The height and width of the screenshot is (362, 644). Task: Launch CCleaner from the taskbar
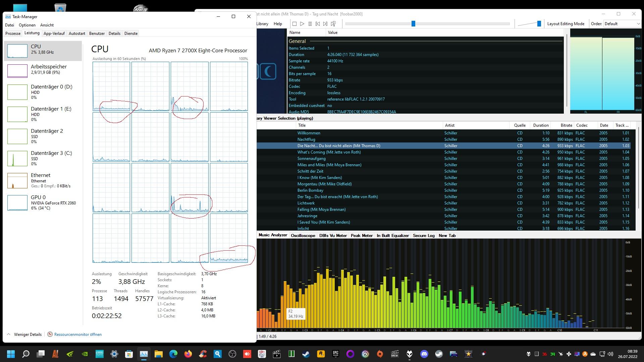tap(203, 354)
